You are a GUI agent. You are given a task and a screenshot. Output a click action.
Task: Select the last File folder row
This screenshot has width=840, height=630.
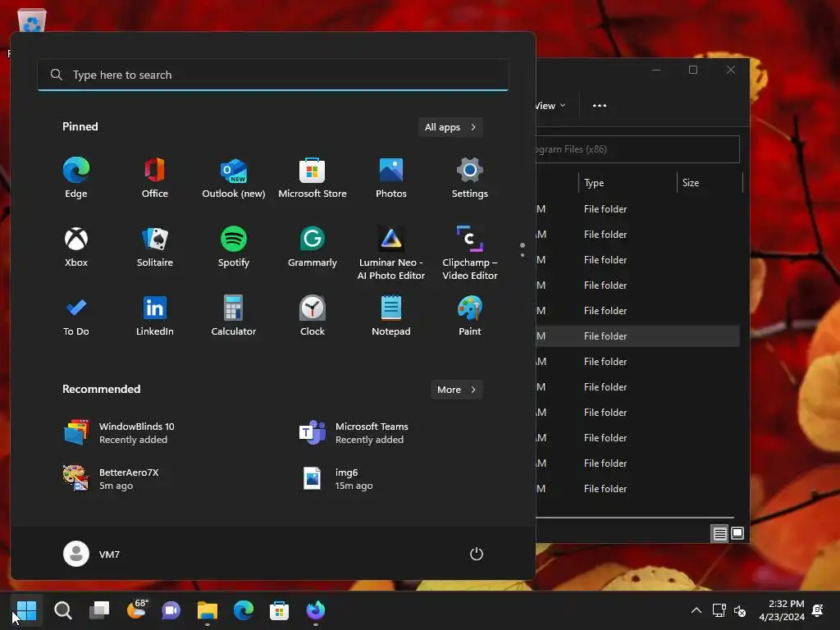pos(637,489)
